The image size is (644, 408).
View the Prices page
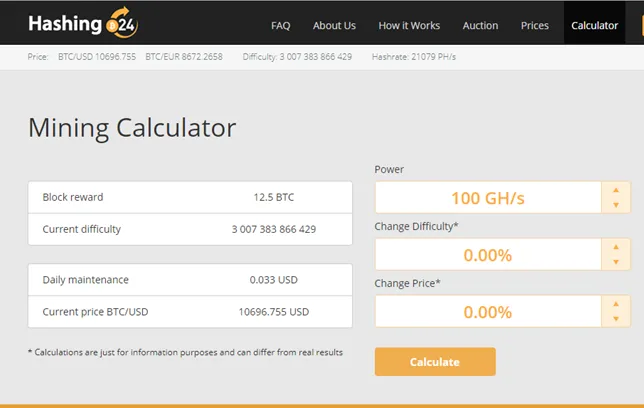pyautogui.click(x=535, y=25)
